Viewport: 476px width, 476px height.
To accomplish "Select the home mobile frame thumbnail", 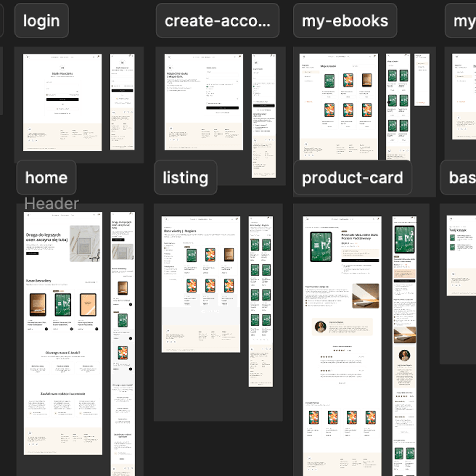I will (x=123, y=344).
